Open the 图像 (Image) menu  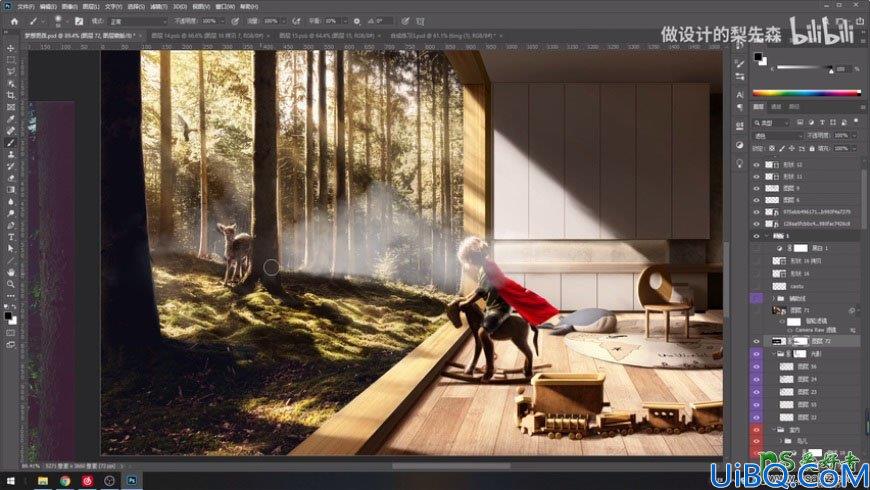click(x=69, y=7)
